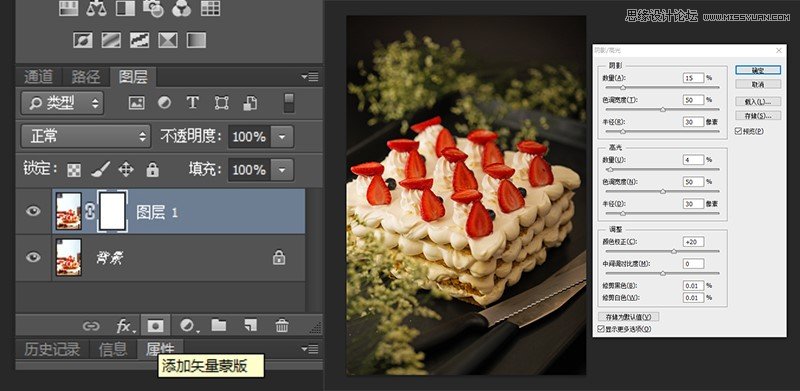The image size is (800, 391).
Task: Click 取消 to cancel the dialog
Action: [758, 84]
